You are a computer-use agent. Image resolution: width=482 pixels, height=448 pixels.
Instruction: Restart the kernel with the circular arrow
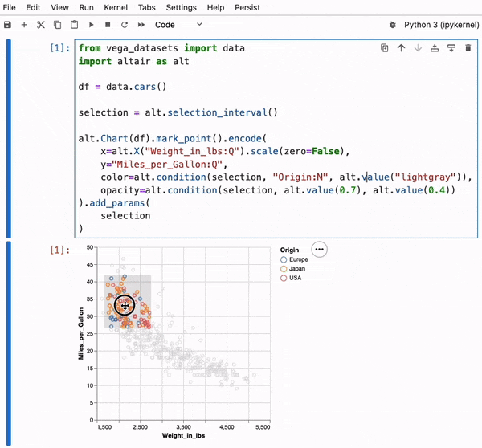(125, 25)
